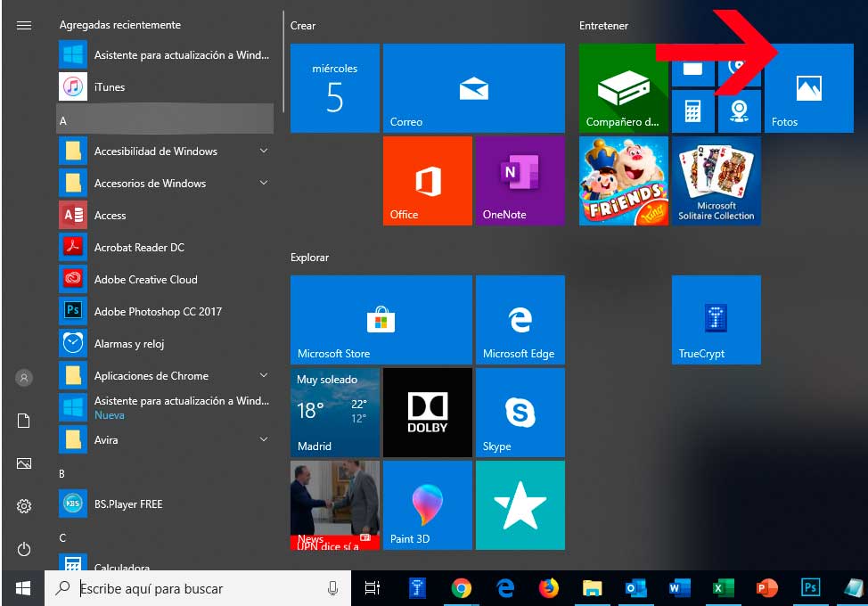This screenshot has width=868, height=606.
Task: Launch Adobe Photoshop CC 2017 from list
Action: pyautogui.click(x=166, y=312)
